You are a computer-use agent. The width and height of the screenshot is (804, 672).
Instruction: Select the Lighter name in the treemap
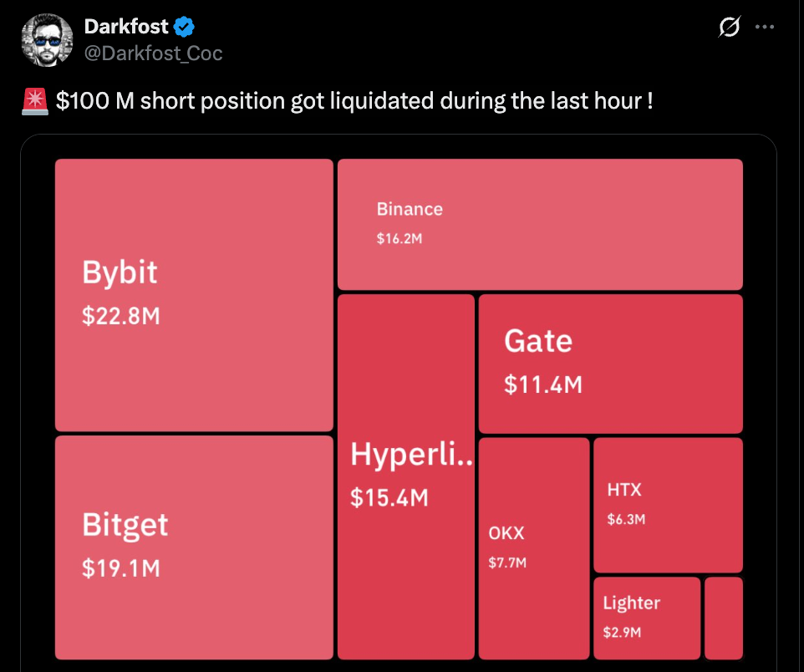tap(631, 603)
